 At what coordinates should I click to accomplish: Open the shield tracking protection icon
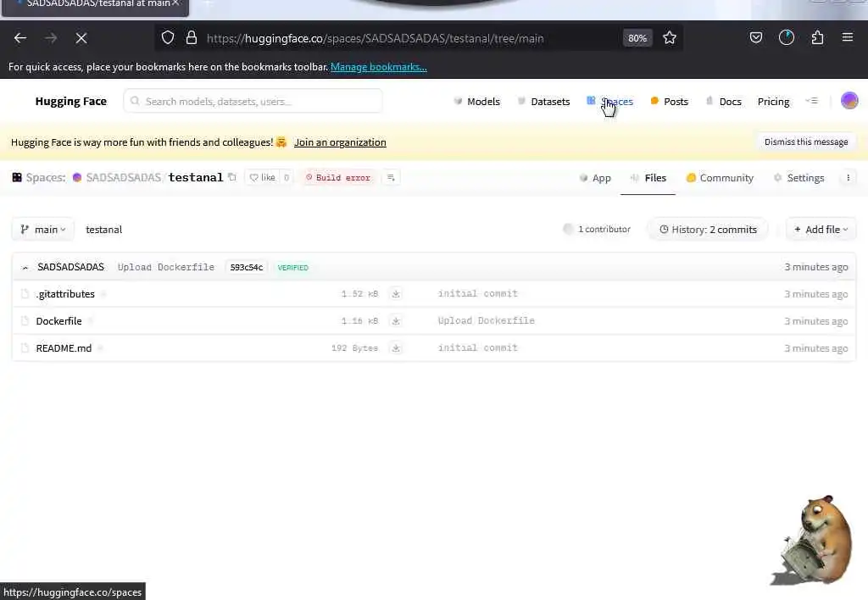[168, 37]
